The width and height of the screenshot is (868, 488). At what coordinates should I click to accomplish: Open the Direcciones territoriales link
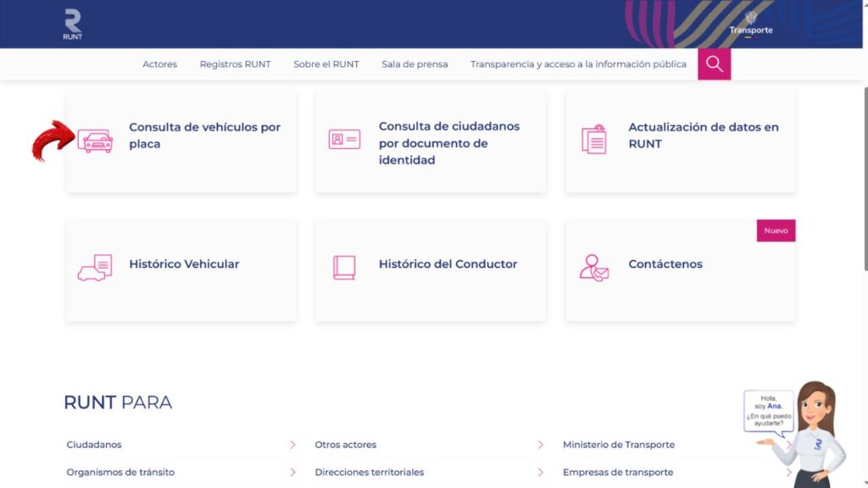click(x=369, y=472)
